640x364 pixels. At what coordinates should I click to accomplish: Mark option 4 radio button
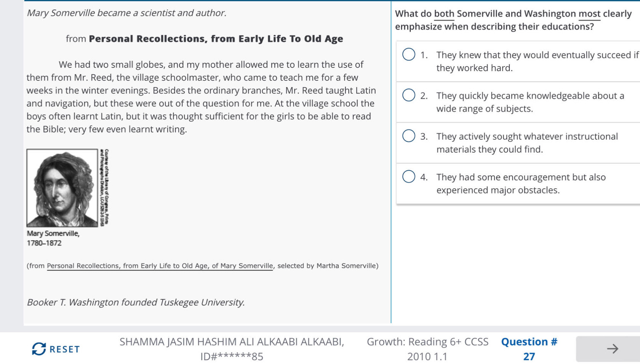pyautogui.click(x=409, y=177)
